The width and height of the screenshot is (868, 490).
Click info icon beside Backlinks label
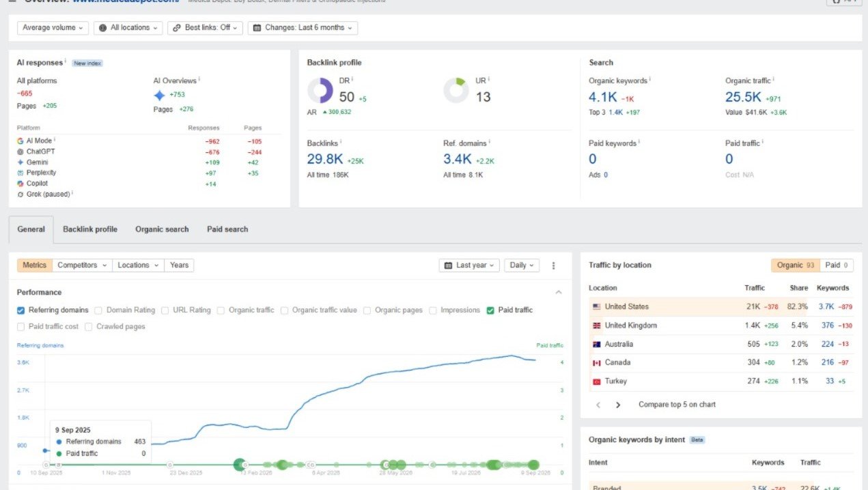pyautogui.click(x=341, y=143)
